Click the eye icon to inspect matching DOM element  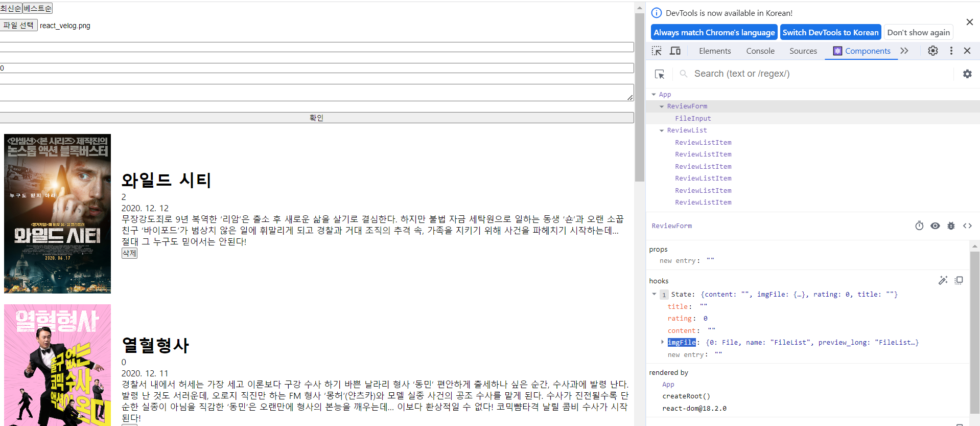point(935,226)
